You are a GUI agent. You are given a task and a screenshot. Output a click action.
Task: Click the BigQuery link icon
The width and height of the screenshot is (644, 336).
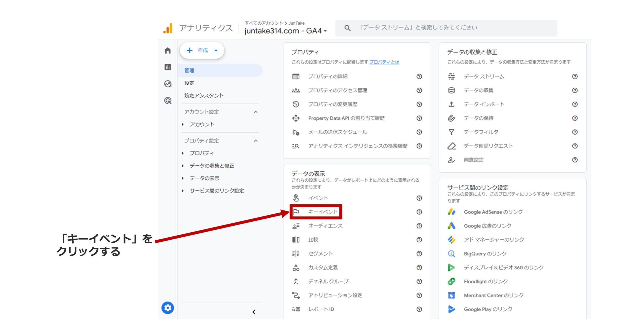(x=452, y=253)
